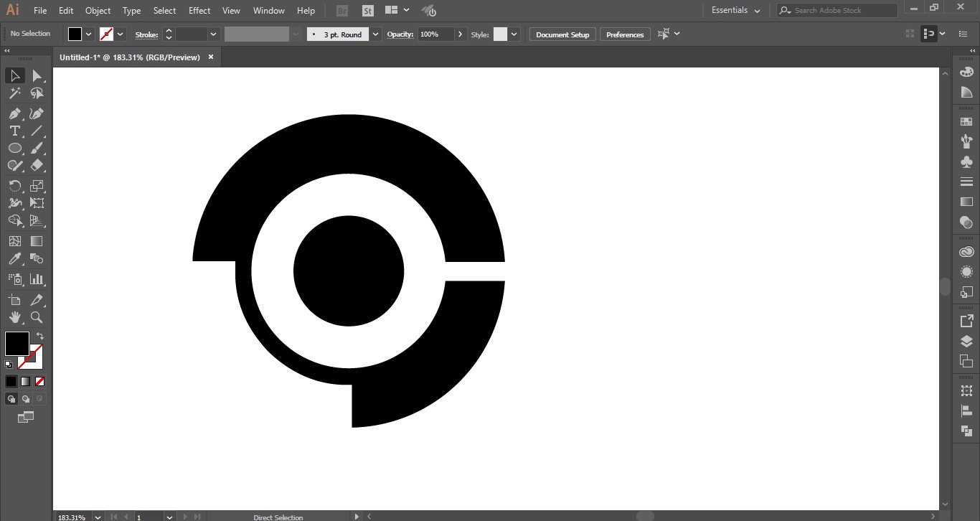Select the Type tool
Screen dimensions: 980x521
[14, 131]
